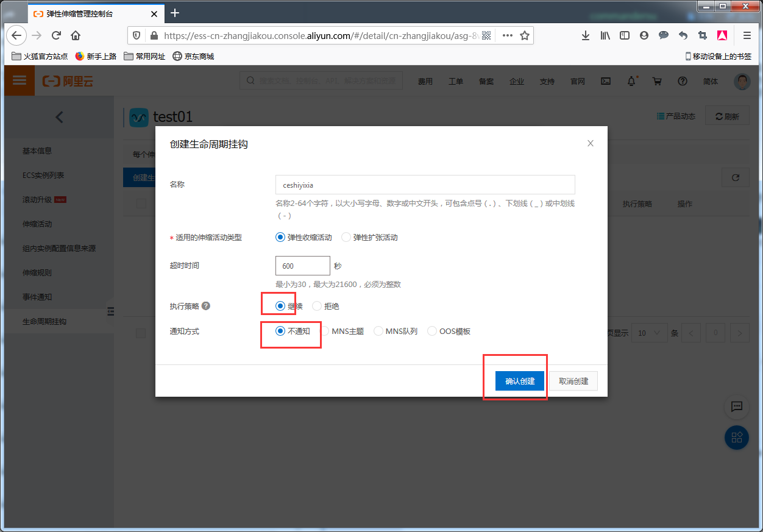Open the Firefox downloads arrow icon

(x=586, y=35)
